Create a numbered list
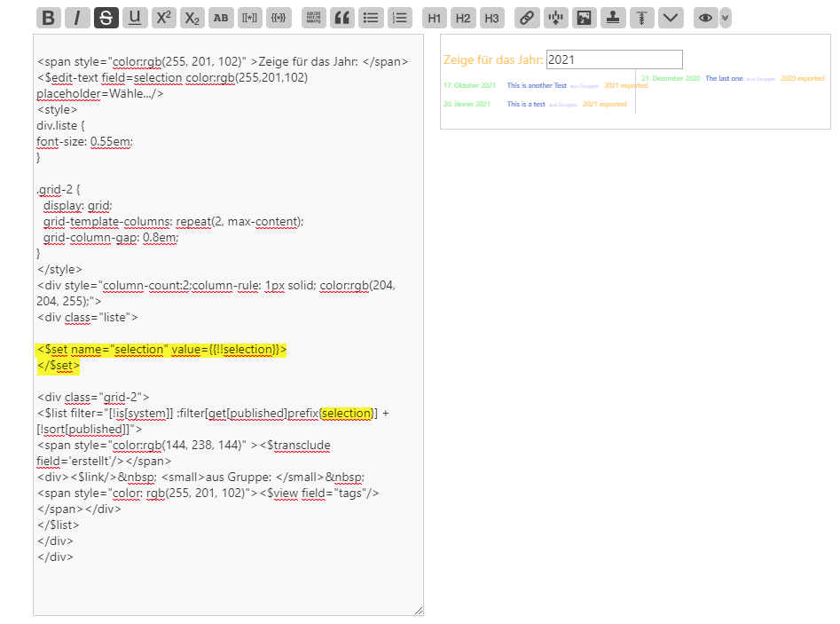The width and height of the screenshot is (840, 624). (400, 18)
